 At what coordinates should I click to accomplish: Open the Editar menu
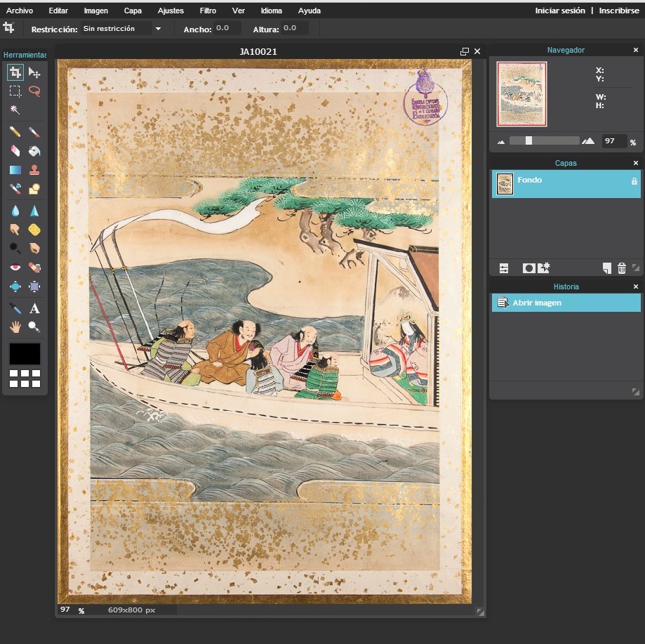[x=58, y=11]
